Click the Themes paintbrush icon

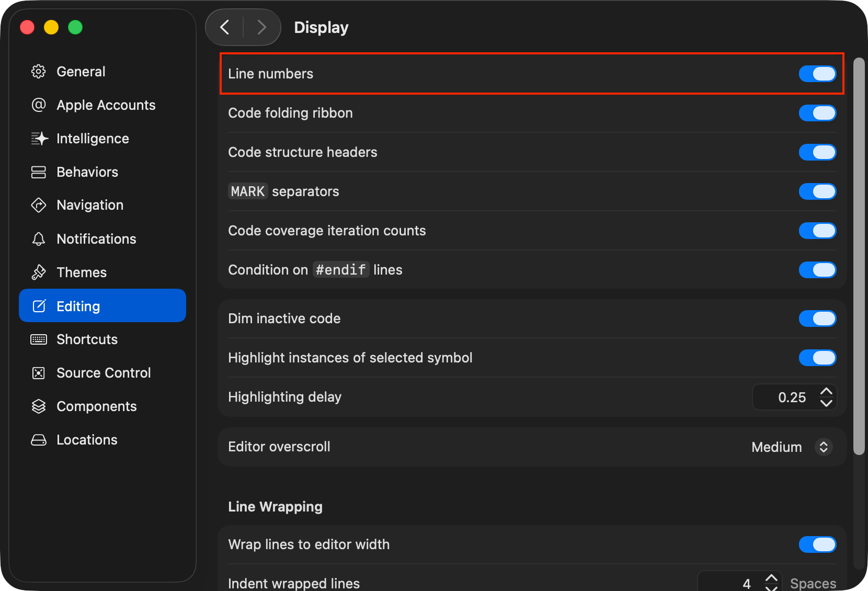click(39, 272)
